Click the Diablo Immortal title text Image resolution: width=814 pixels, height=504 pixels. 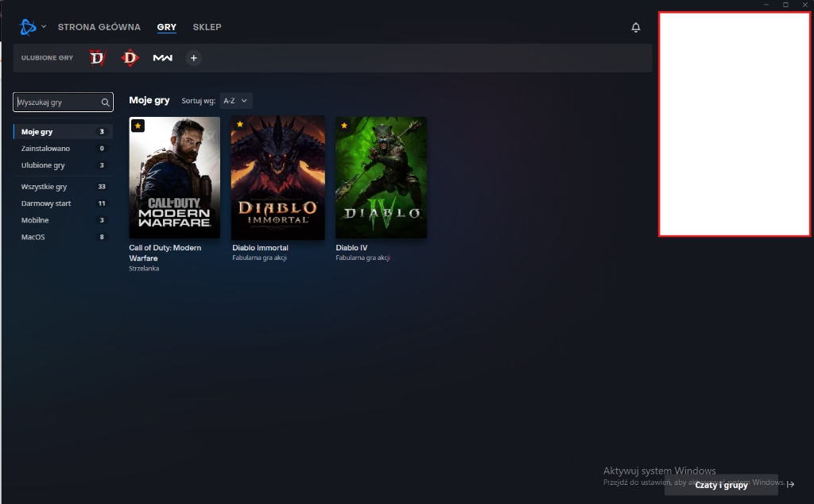[x=260, y=247]
